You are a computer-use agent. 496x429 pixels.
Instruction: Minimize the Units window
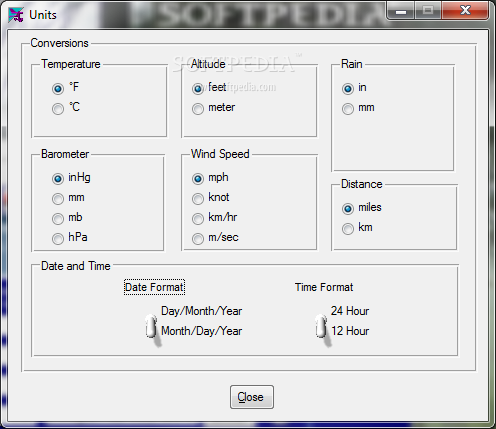click(401, 10)
